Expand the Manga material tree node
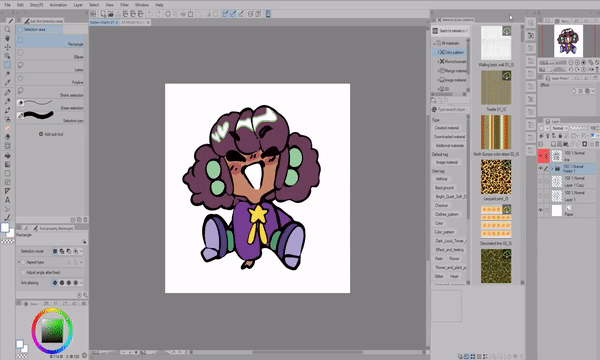The image size is (600, 360). [x=438, y=71]
